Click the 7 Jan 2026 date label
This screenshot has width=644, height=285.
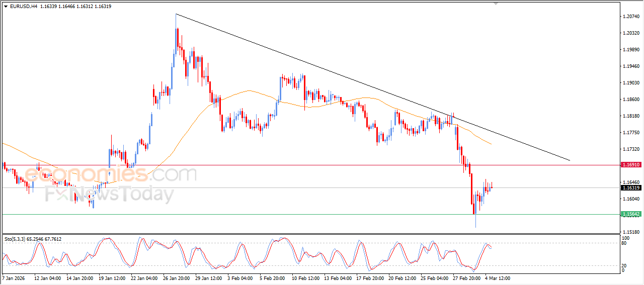pyautogui.click(x=14, y=277)
